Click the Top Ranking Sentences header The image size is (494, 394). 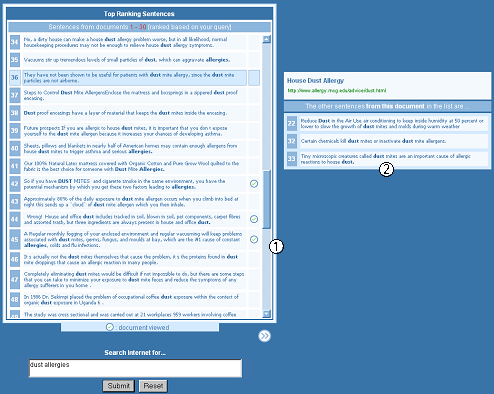[x=139, y=14]
